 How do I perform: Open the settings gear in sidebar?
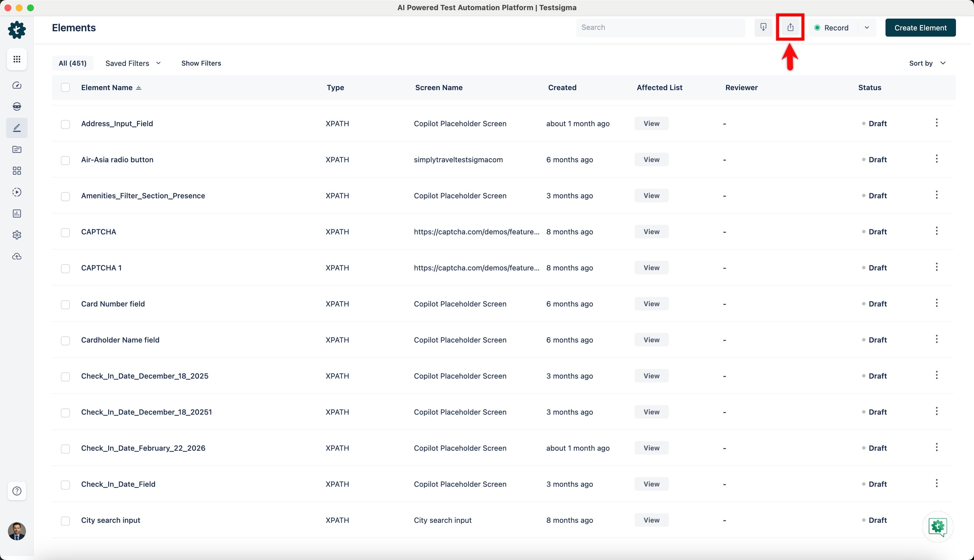point(17,235)
